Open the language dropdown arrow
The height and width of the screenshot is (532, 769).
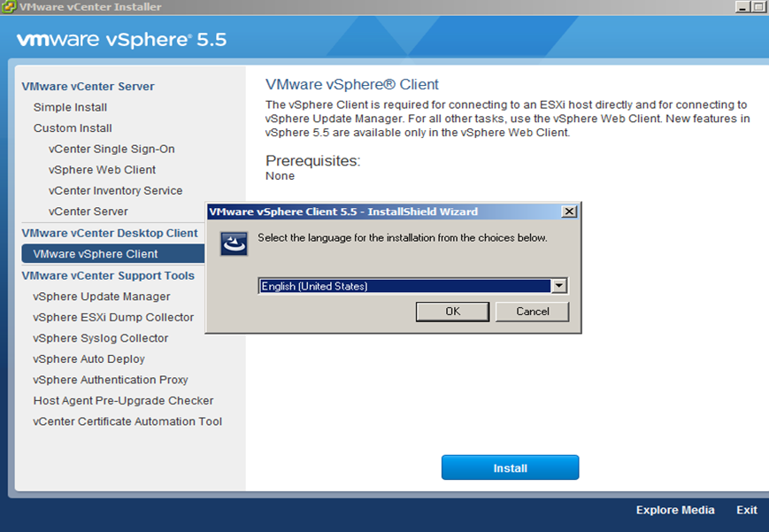(559, 286)
